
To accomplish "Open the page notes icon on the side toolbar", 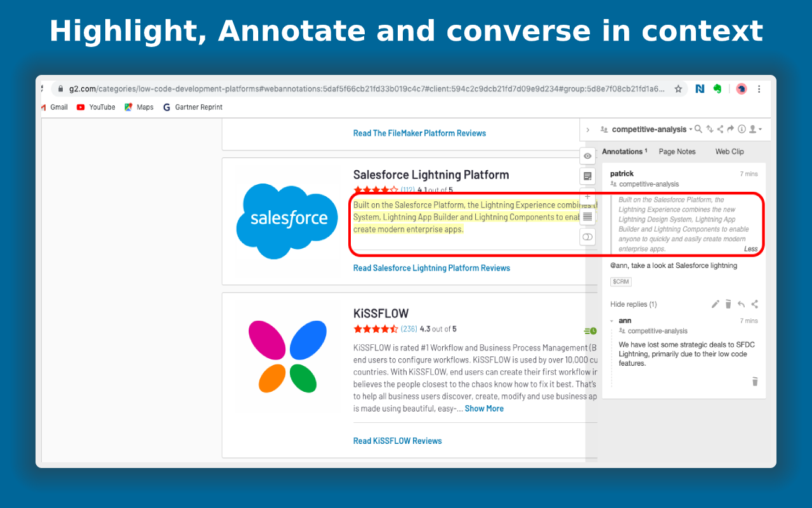I will click(x=587, y=176).
